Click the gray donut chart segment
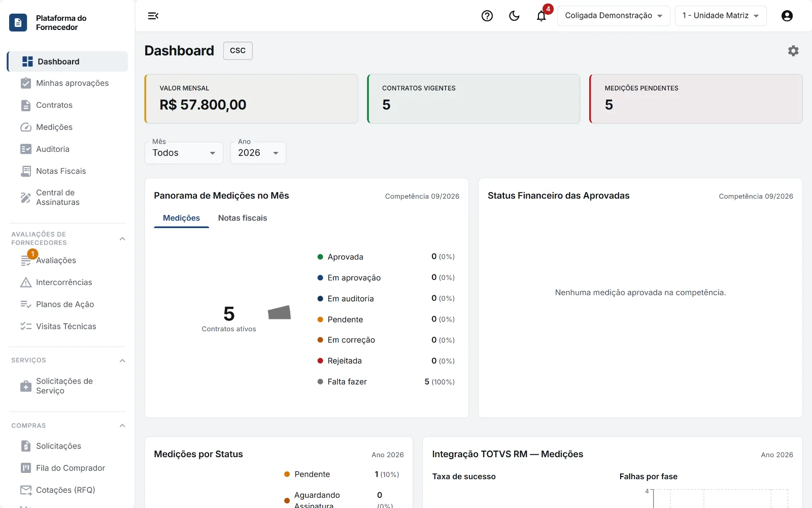 click(279, 312)
